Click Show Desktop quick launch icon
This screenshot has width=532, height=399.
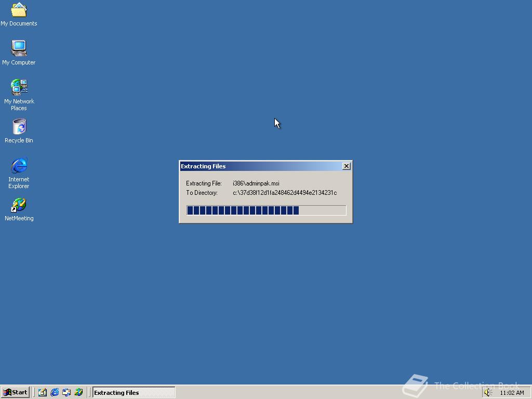click(43, 393)
